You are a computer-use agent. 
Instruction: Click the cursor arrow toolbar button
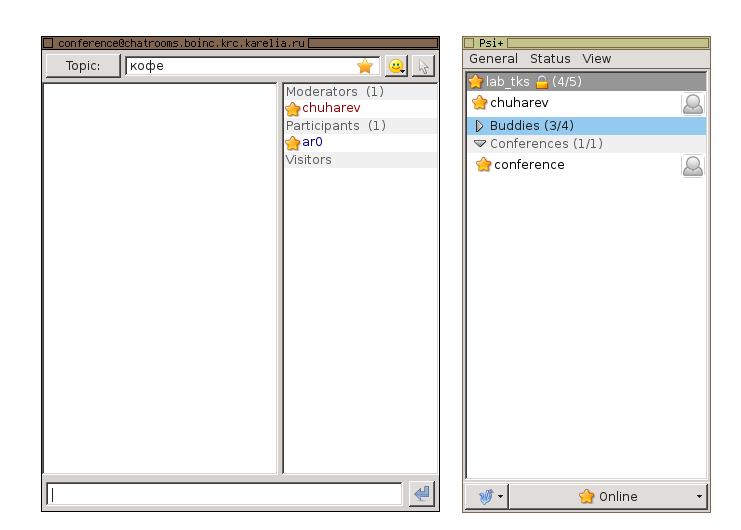tap(423, 67)
